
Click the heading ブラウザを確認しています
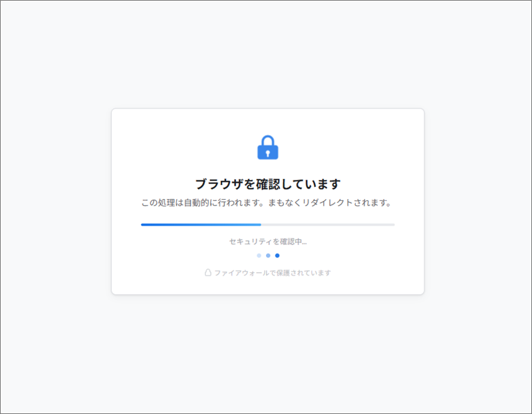click(268, 184)
